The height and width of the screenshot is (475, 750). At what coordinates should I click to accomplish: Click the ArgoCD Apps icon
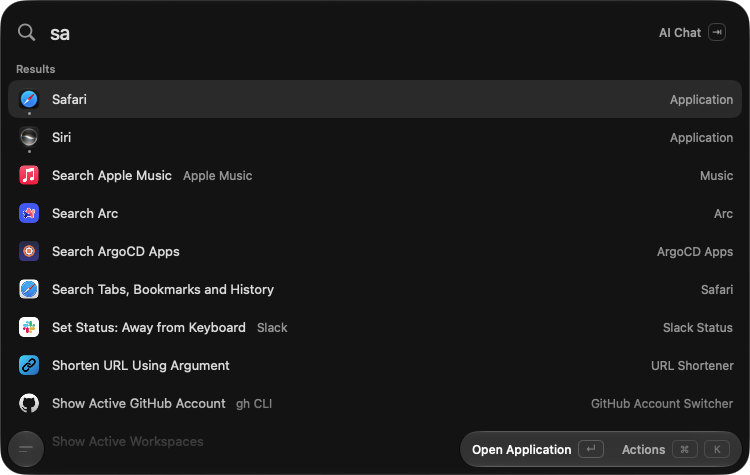click(x=29, y=251)
